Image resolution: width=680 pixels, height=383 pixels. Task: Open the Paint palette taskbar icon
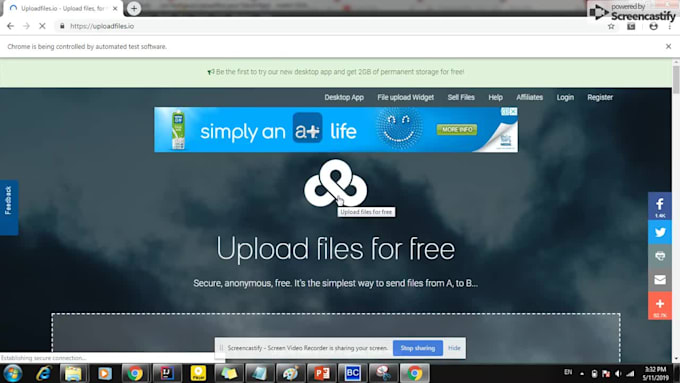point(290,373)
